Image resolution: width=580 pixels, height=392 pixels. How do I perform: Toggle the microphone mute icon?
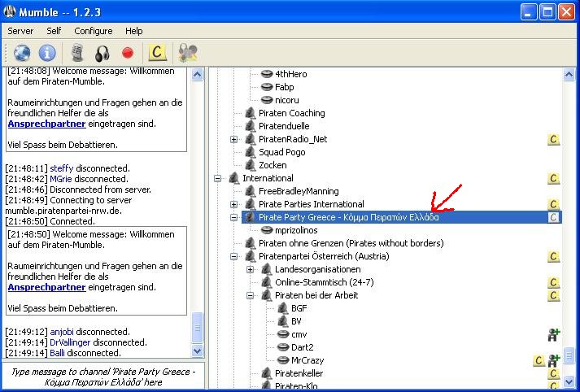point(77,53)
